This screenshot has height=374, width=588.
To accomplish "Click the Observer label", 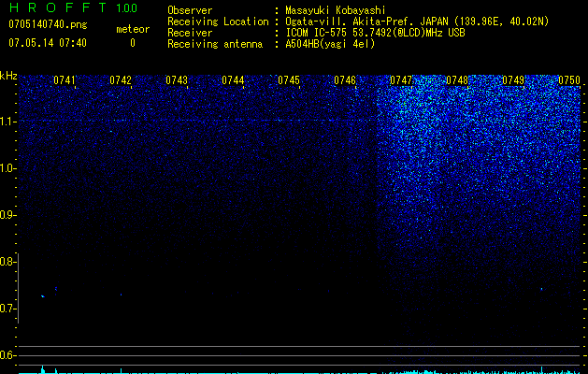I will pos(190,10).
